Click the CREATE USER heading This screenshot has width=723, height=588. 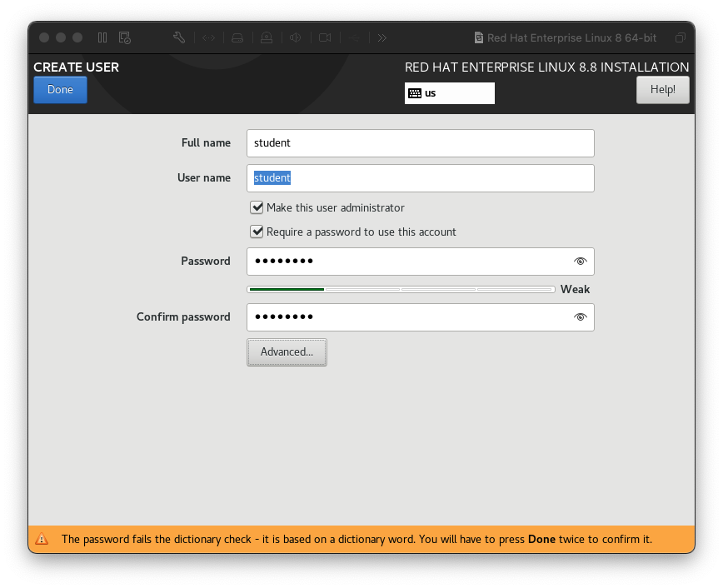[x=76, y=67]
